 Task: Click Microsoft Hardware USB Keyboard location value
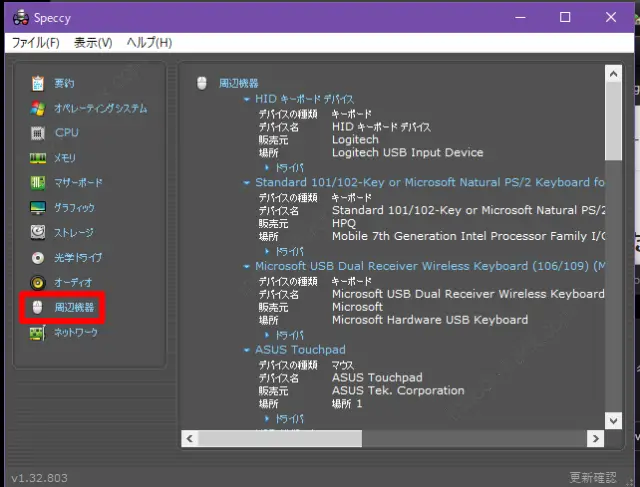pos(430,320)
